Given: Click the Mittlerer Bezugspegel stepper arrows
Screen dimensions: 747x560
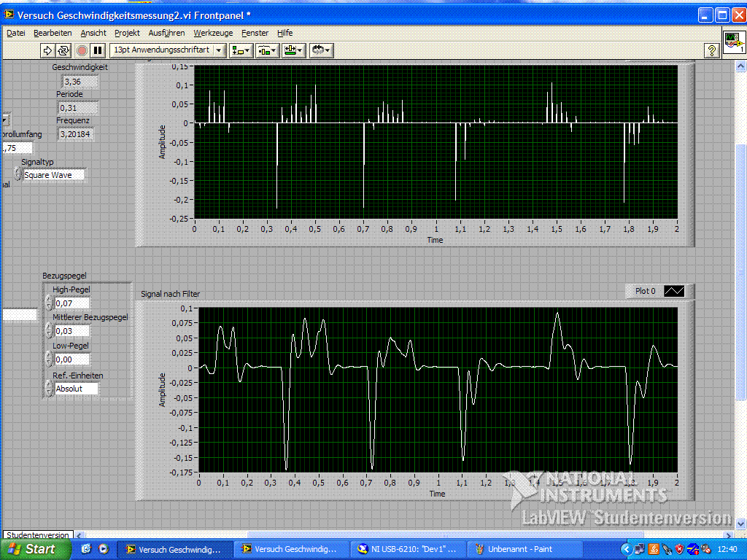Looking at the screenshot, I should (49, 330).
